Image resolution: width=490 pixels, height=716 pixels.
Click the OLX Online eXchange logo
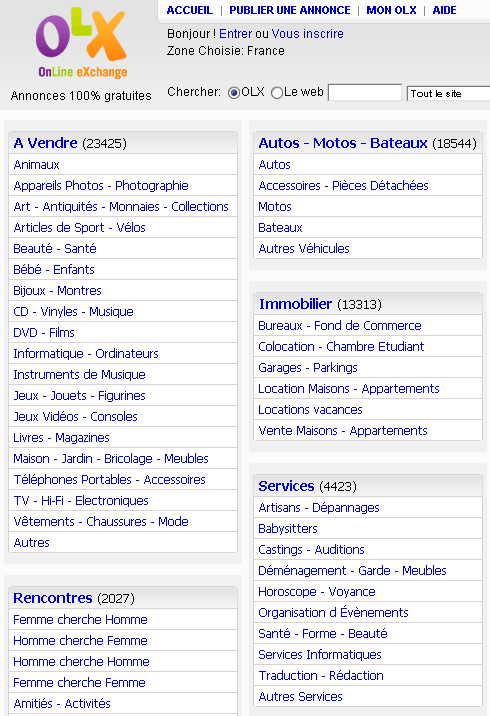(81, 42)
